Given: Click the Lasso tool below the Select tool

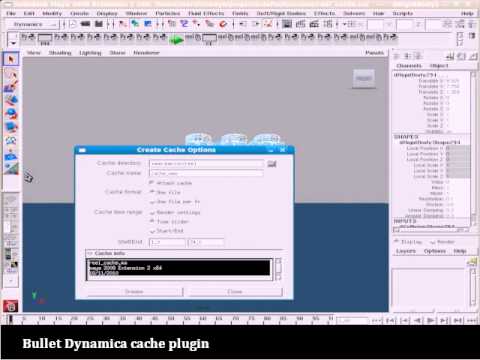Looking at the screenshot, I should click(x=11, y=74).
